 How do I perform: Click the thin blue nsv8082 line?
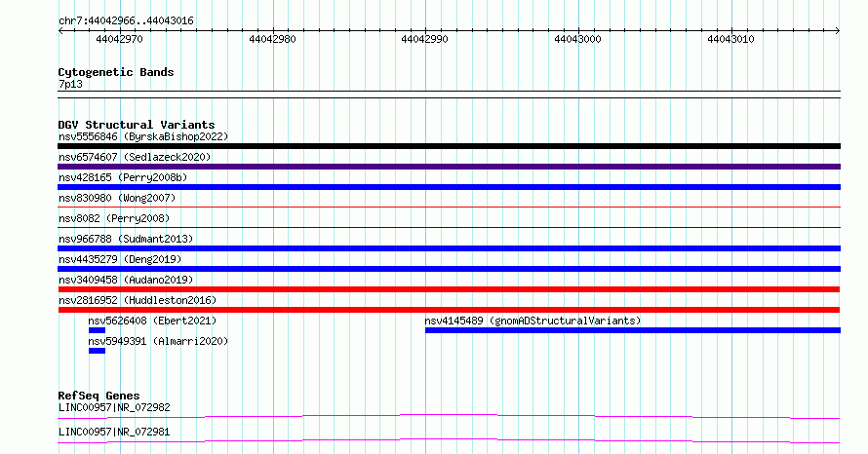coord(449,228)
